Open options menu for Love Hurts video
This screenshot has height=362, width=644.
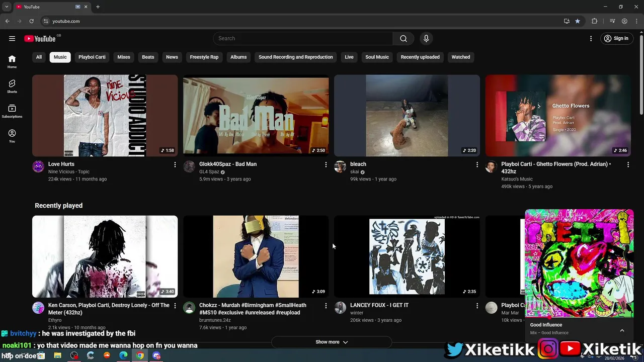(x=175, y=164)
